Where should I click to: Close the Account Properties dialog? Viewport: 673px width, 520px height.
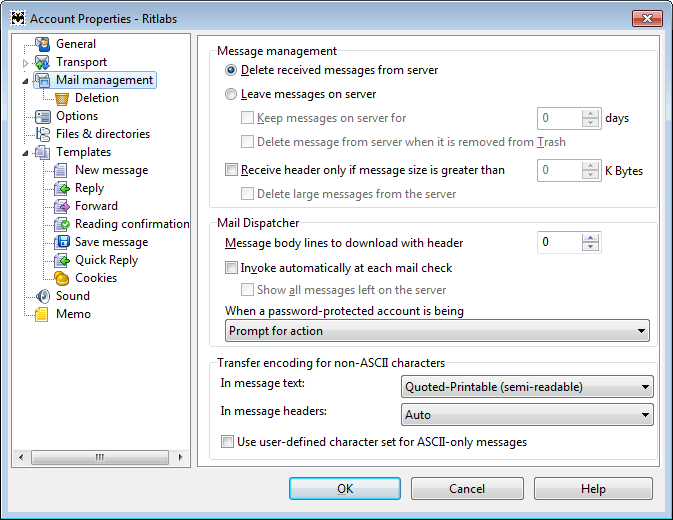pos(647,18)
